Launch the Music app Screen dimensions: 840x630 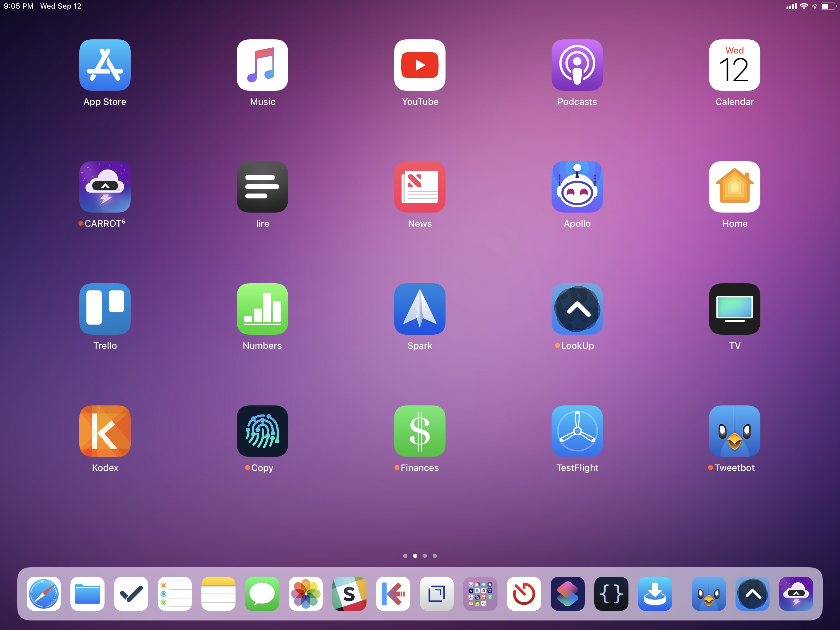262,65
